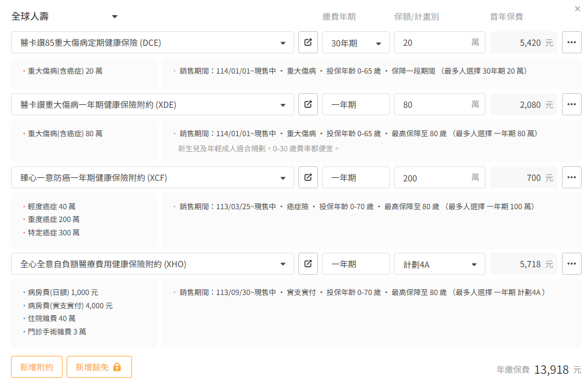Open external link for XDE rider
The width and height of the screenshot is (588, 386).
click(x=308, y=105)
